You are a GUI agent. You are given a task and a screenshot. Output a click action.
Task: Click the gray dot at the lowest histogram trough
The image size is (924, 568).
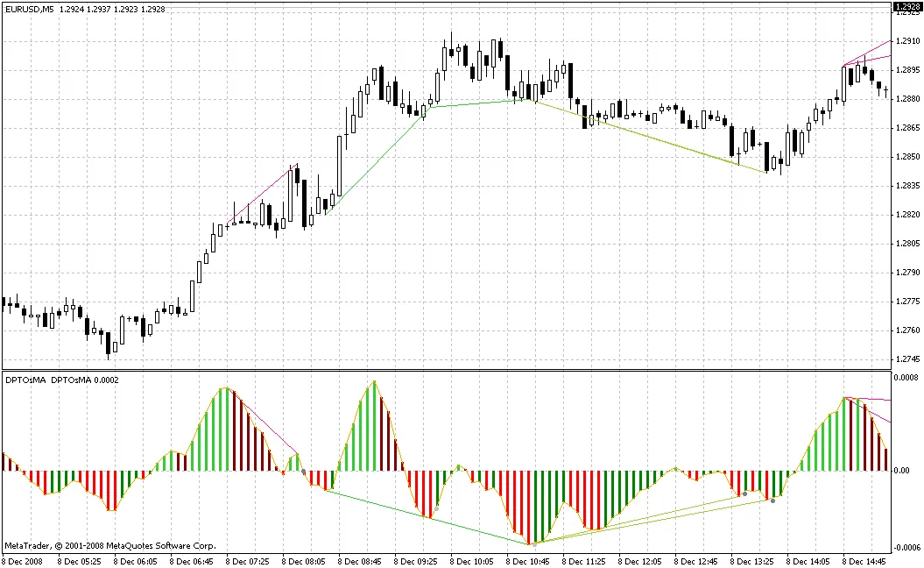(533, 544)
